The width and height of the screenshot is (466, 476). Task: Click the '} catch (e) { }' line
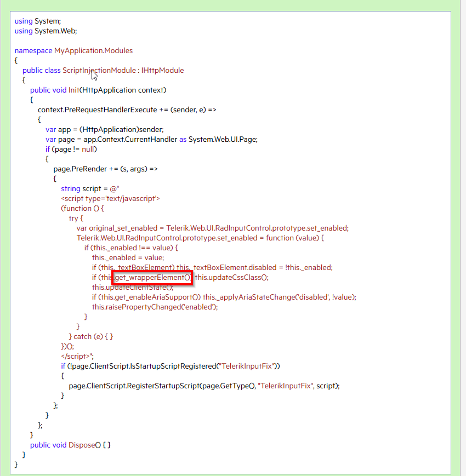tap(91, 337)
